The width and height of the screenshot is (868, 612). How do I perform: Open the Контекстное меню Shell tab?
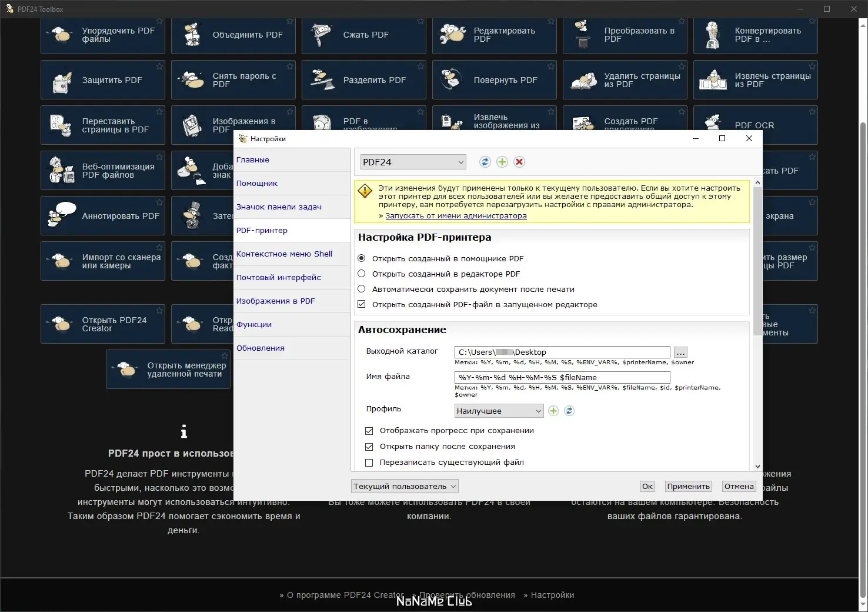(292, 254)
